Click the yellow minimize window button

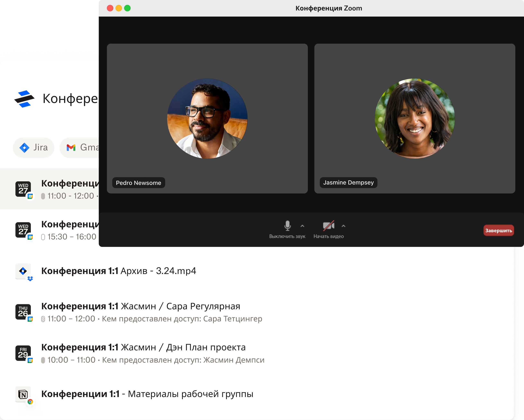pos(119,8)
